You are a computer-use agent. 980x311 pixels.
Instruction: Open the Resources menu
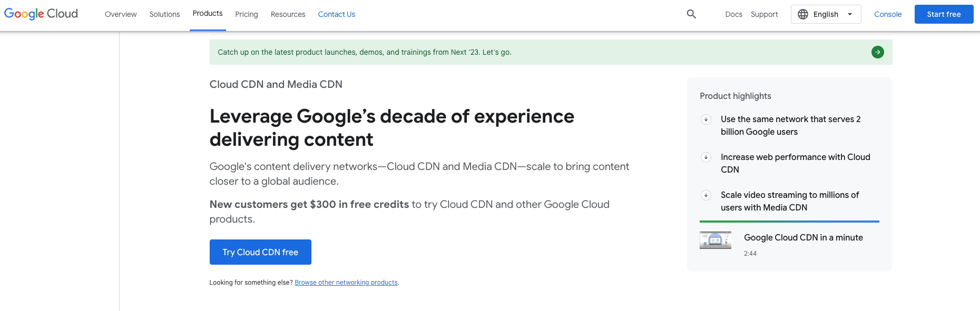288,14
